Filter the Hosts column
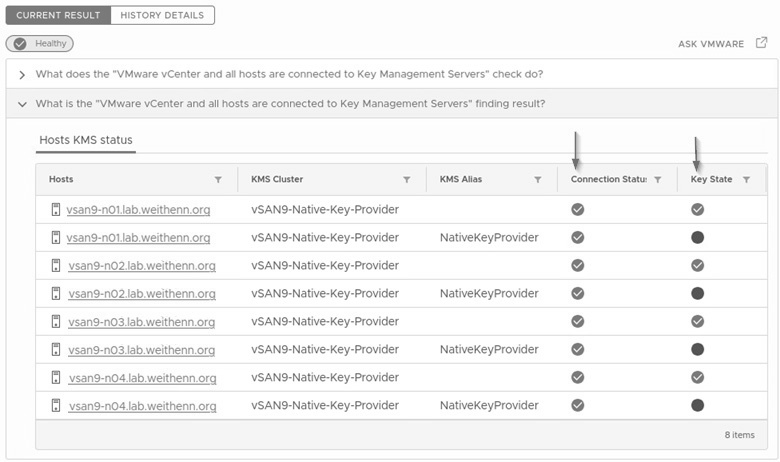Image resolution: width=780 pixels, height=462 pixels. click(218, 180)
